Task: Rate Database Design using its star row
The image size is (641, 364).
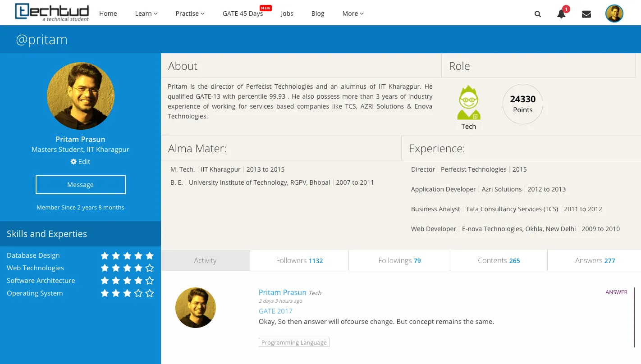Action: [127, 255]
